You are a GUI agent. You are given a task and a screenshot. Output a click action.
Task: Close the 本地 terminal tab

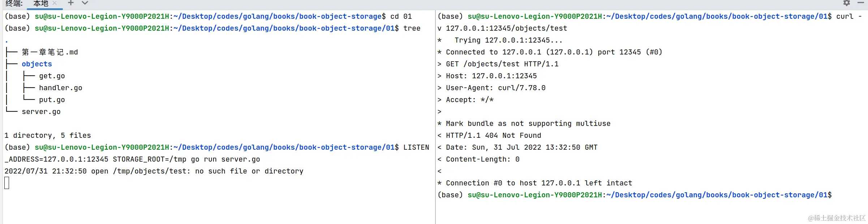click(x=55, y=3)
